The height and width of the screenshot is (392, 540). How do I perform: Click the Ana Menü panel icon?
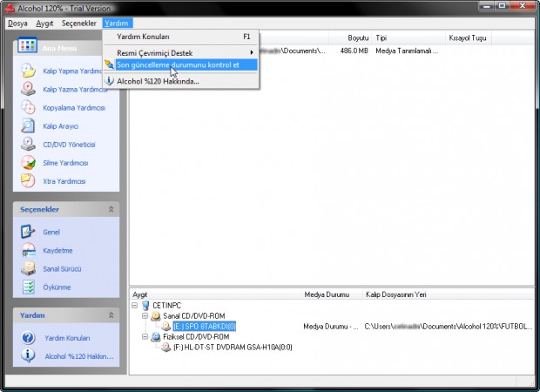coord(27,45)
